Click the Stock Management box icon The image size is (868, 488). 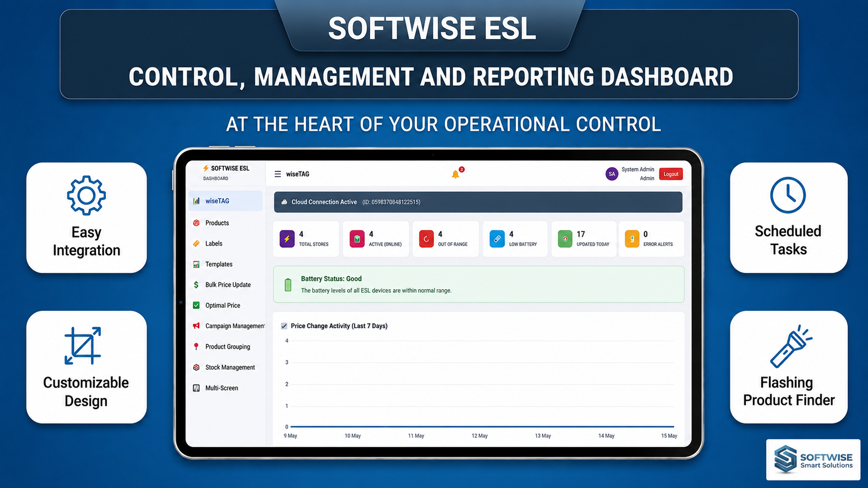coord(196,368)
